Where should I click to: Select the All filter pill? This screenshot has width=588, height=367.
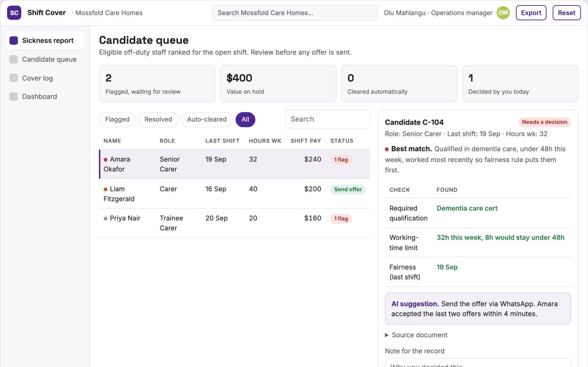click(245, 119)
